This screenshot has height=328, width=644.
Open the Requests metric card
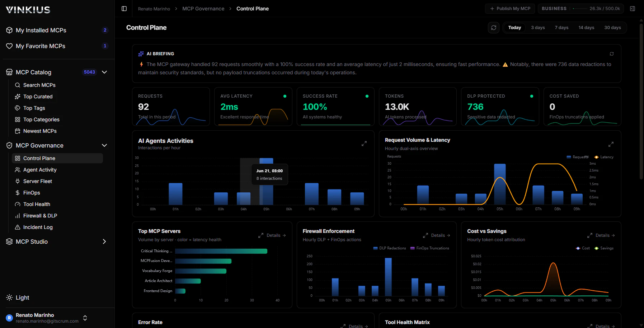pyautogui.click(x=171, y=107)
